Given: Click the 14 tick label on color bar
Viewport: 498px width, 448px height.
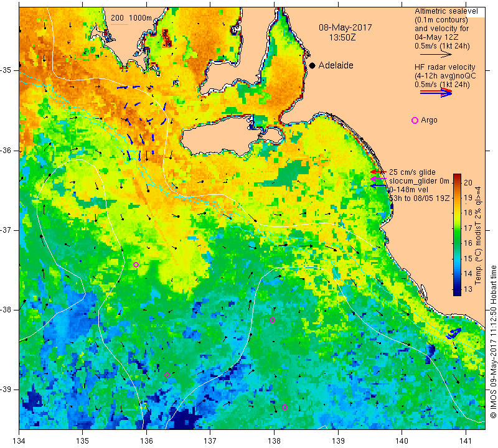Looking at the screenshot, I should [x=468, y=274].
